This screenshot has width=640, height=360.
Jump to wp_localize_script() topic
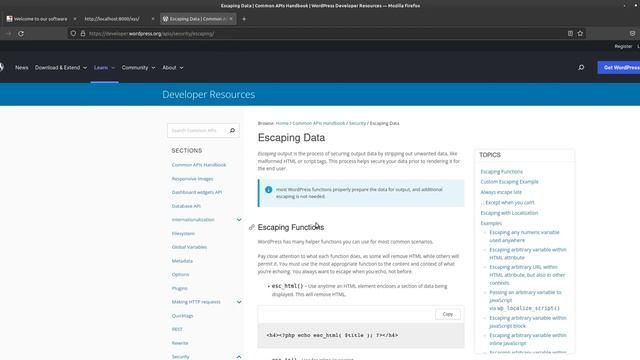point(525,300)
